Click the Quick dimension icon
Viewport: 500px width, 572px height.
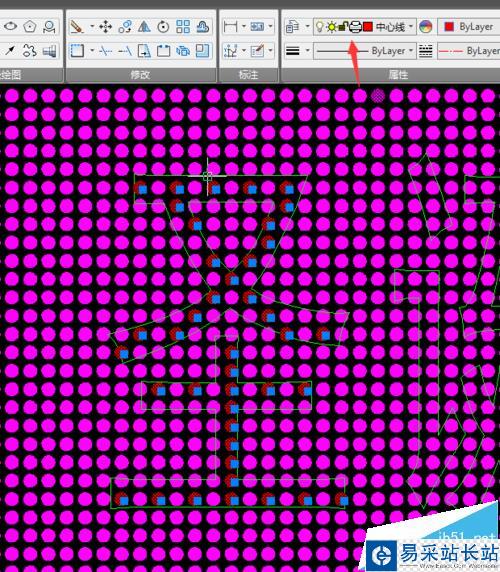257,27
